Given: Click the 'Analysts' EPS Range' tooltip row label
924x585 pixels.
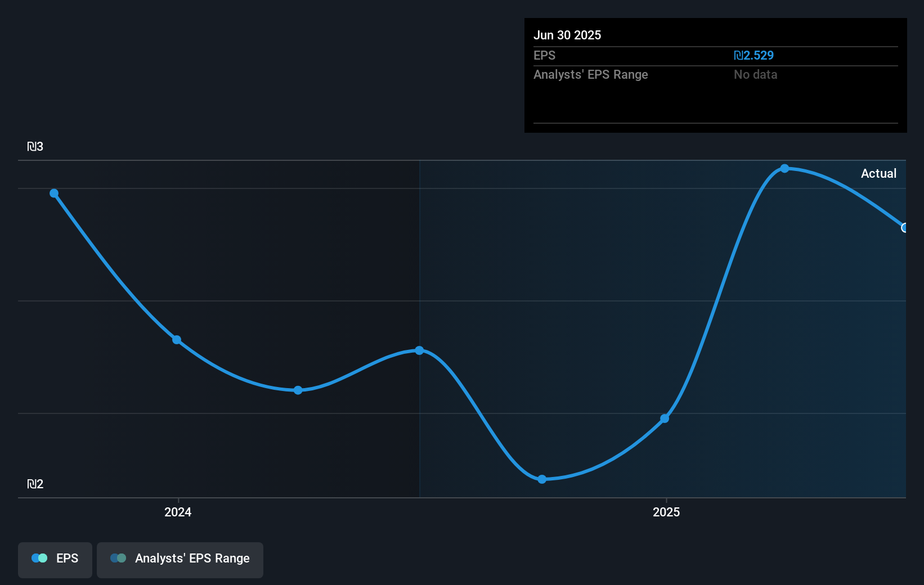Looking at the screenshot, I should click(x=591, y=75).
